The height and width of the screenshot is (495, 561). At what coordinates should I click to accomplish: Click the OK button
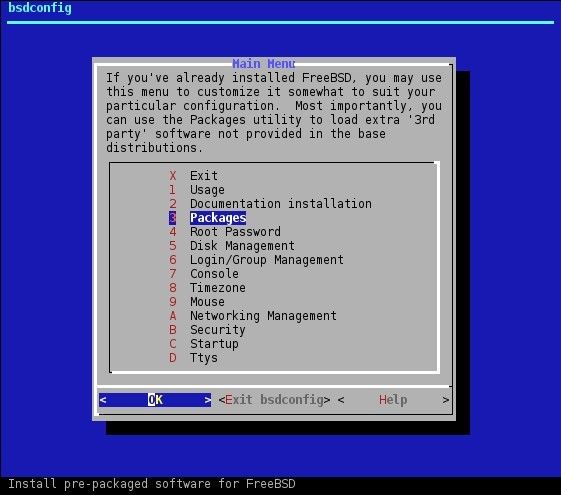[155, 400]
